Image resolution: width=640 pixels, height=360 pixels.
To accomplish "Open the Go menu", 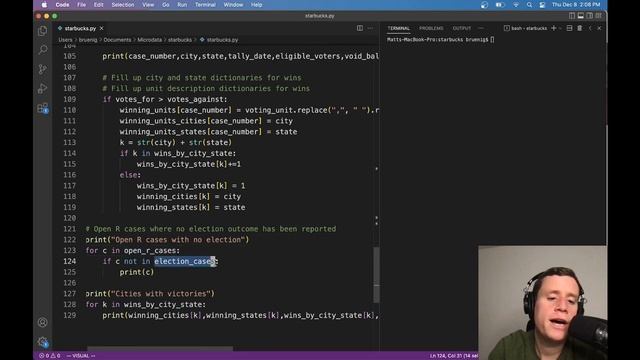I will click(x=166, y=5).
